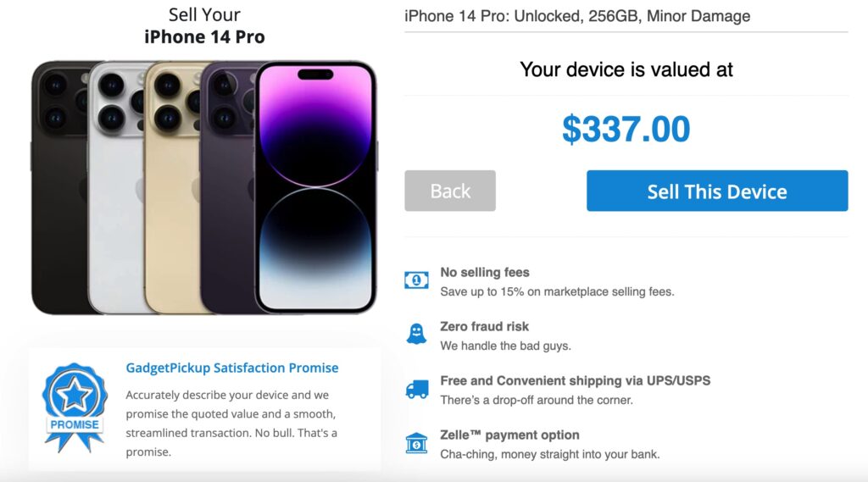Image resolution: width=868 pixels, height=482 pixels.
Task: Click the Zero fraud risk heading
Action: tap(484, 326)
